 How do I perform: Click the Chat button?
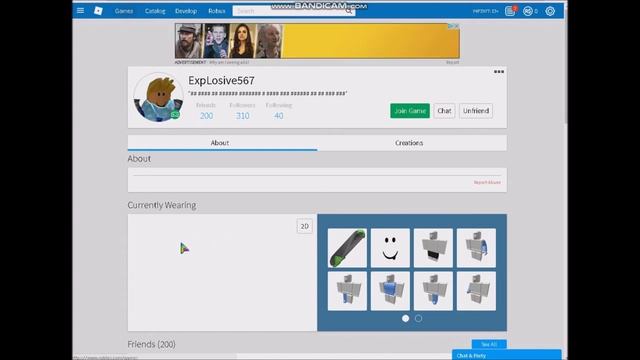click(x=444, y=111)
